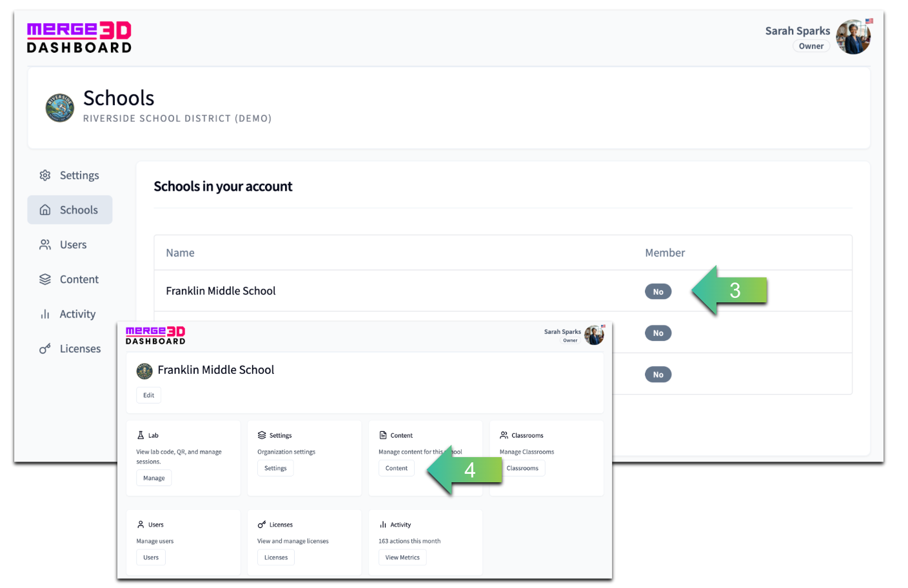This screenshot has width=908, height=588.
Task: Click the 'RIVERSIDE SCHOOL DISTRICT (DEMO)' subtitle
Action: pos(177,119)
